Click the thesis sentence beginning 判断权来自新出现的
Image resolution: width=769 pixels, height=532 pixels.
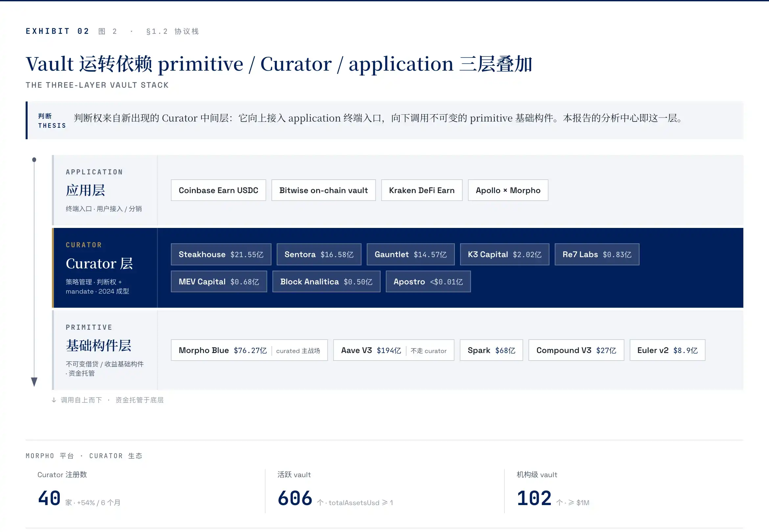point(379,118)
